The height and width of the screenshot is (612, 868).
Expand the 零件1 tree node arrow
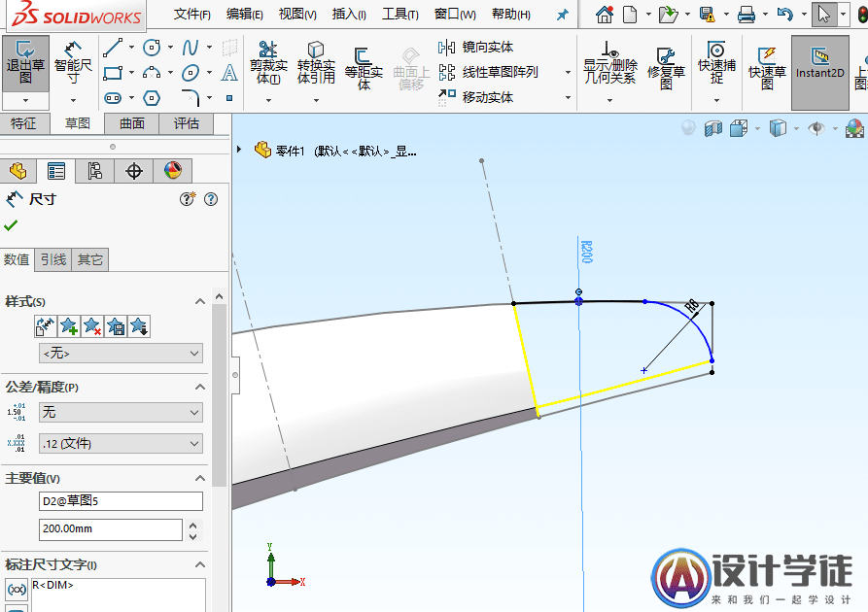point(239,150)
